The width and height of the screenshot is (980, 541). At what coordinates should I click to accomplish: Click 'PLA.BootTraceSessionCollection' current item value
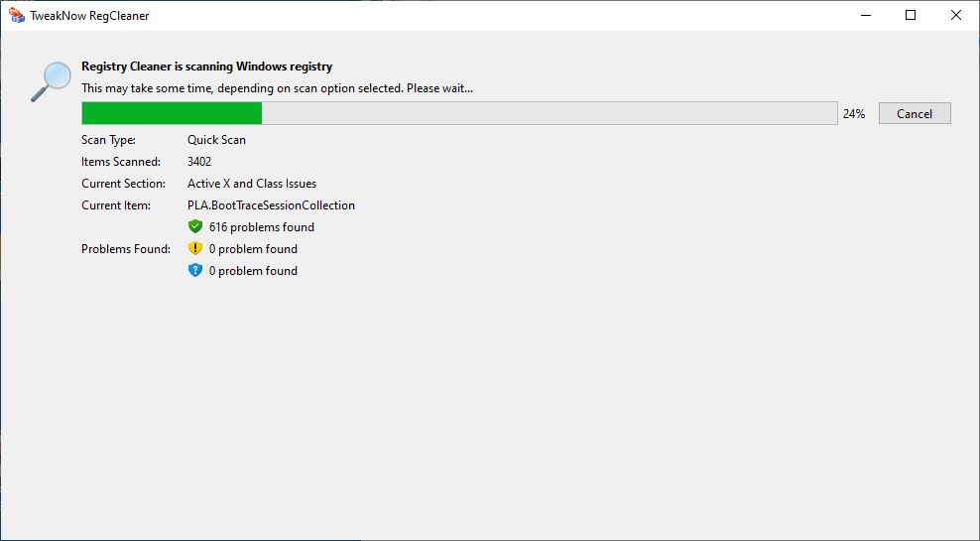pyautogui.click(x=271, y=205)
